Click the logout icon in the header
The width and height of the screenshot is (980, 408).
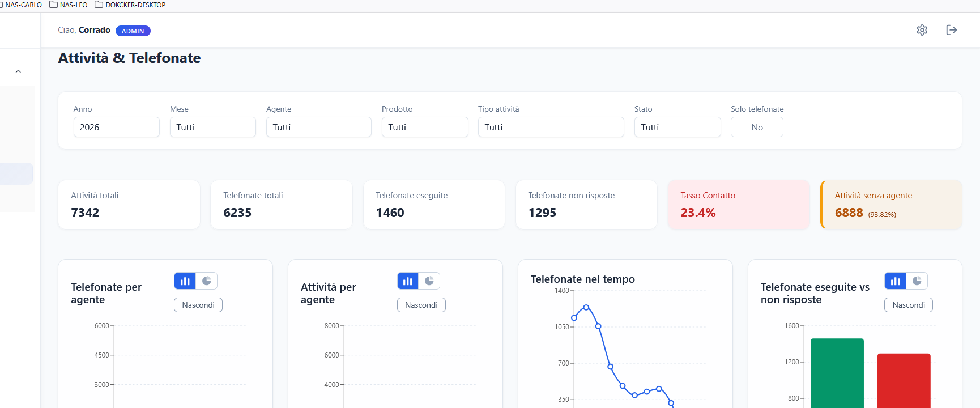[x=952, y=30]
